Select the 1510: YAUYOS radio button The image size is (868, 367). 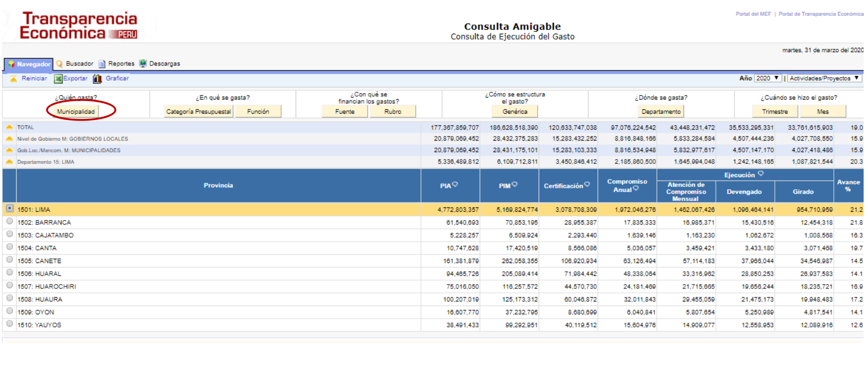(10, 324)
